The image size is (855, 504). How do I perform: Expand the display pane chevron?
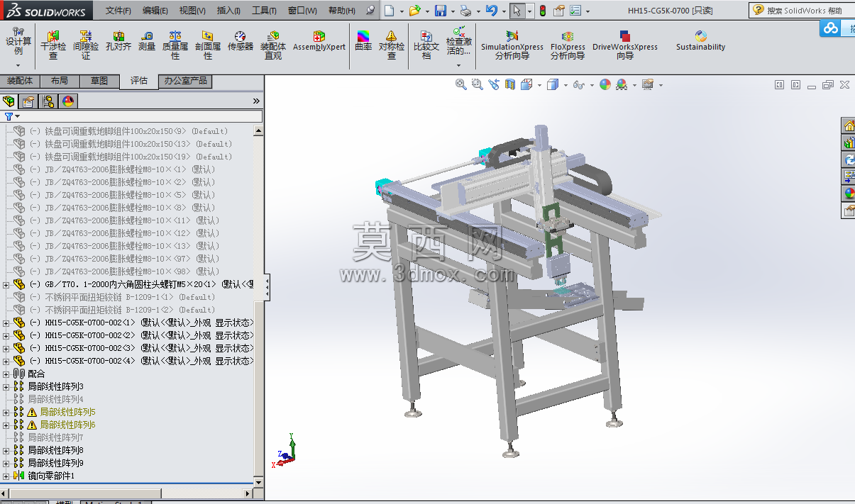tap(256, 101)
